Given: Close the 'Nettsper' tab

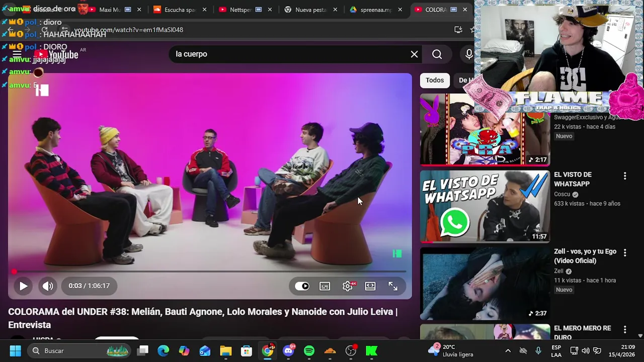Looking at the screenshot, I should click(270, 10).
